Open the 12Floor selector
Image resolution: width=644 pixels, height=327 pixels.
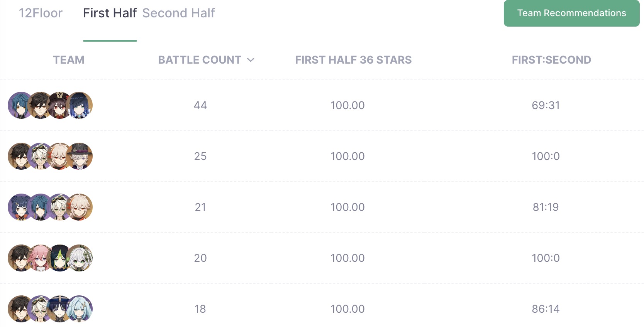click(x=41, y=13)
